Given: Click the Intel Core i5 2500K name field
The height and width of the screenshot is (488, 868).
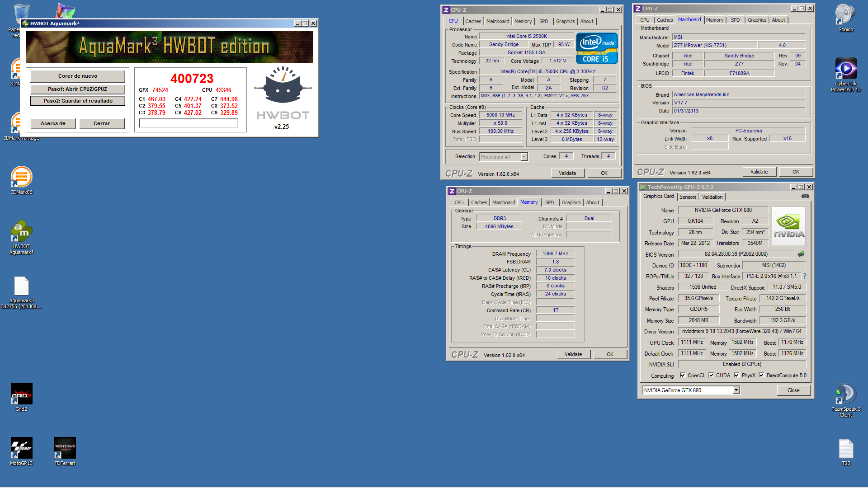Looking at the screenshot, I should coord(526,36).
